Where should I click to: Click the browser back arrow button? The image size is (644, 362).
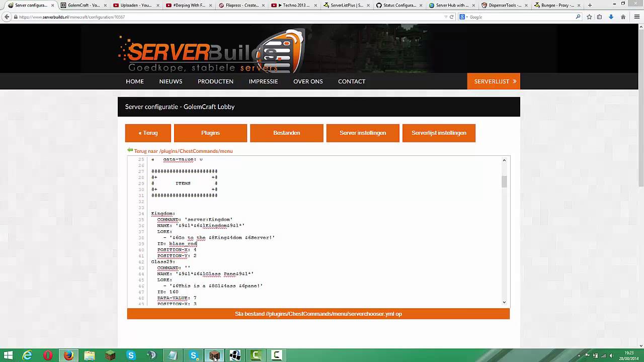7,17
